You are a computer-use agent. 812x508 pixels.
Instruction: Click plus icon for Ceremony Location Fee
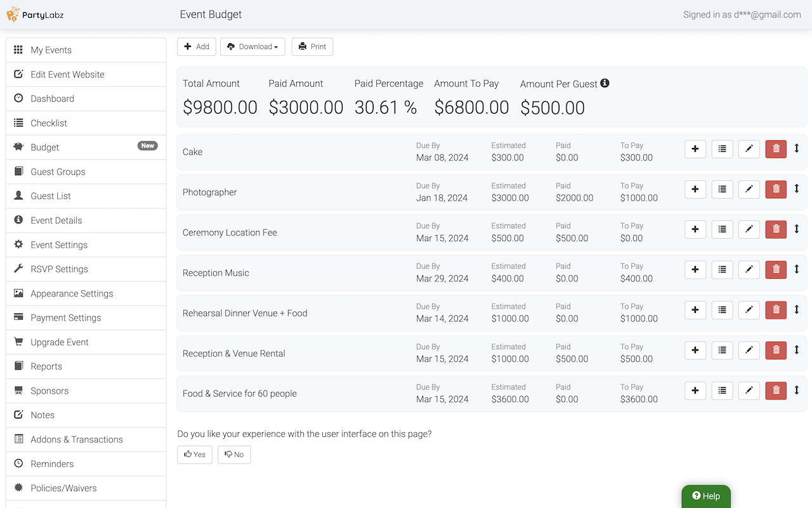click(695, 229)
